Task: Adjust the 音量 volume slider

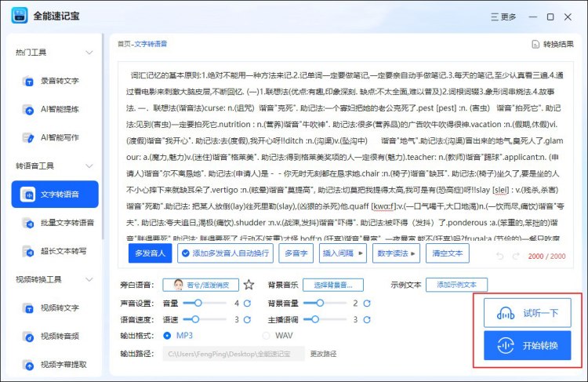Action: tap(205, 304)
